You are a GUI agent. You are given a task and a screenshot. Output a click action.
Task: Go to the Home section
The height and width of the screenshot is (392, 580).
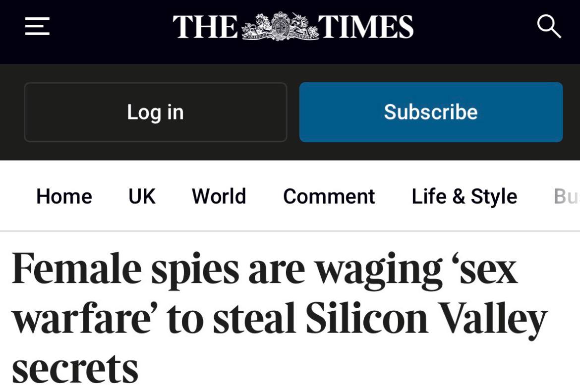pos(64,196)
